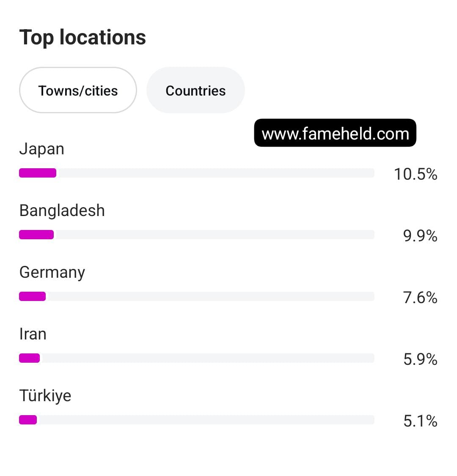Click the magenta fill of Japan's bar
The width and height of the screenshot is (457, 476).
[x=38, y=173]
